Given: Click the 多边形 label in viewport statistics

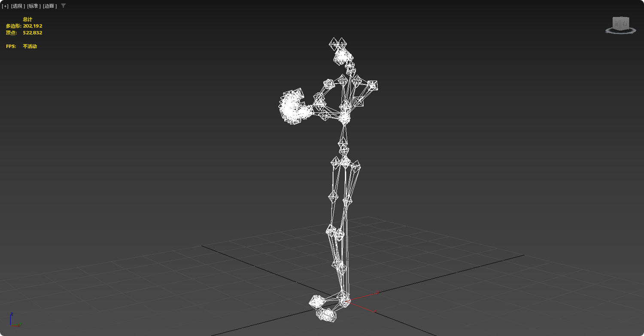Looking at the screenshot, I should pos(13,26).
